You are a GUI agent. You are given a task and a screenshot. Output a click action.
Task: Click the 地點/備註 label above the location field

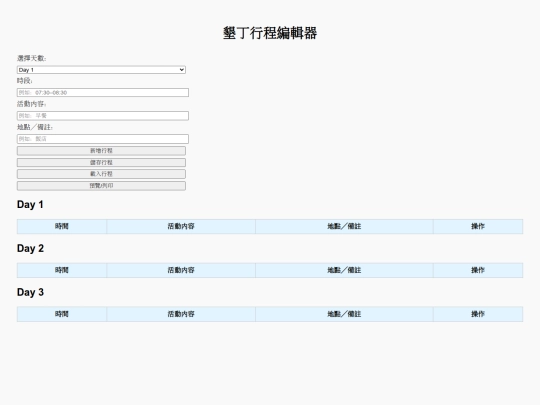pos(35,127)
